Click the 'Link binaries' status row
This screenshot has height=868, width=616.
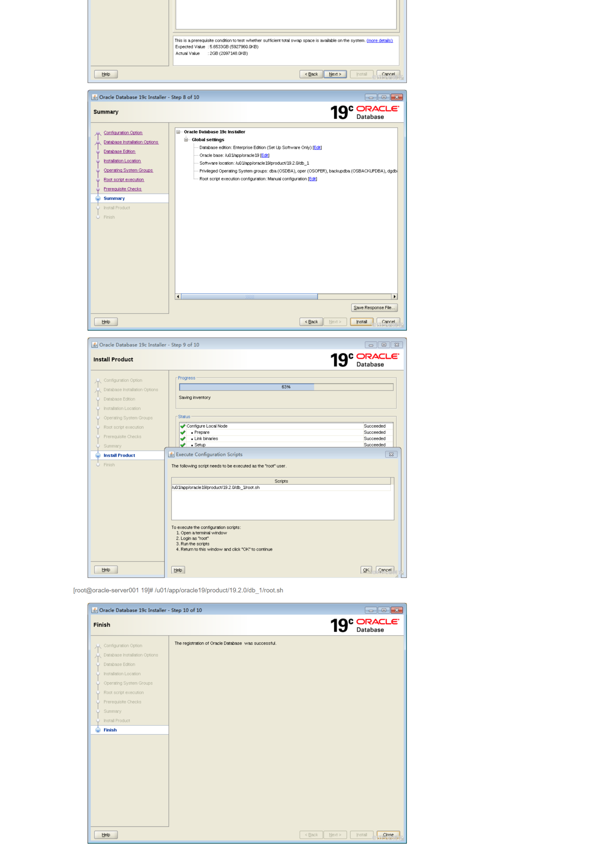[x=286, y=438]
